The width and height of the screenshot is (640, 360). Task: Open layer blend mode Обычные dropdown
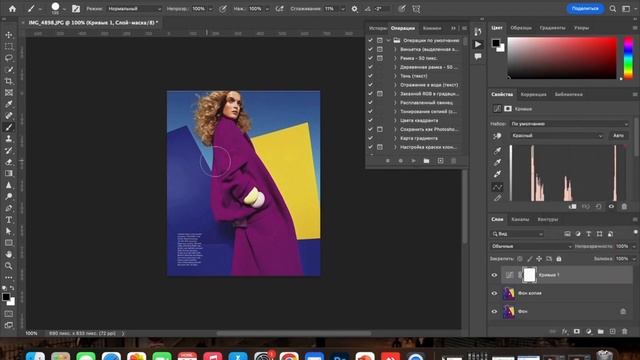pyautogui.click(x=531, y=246)
